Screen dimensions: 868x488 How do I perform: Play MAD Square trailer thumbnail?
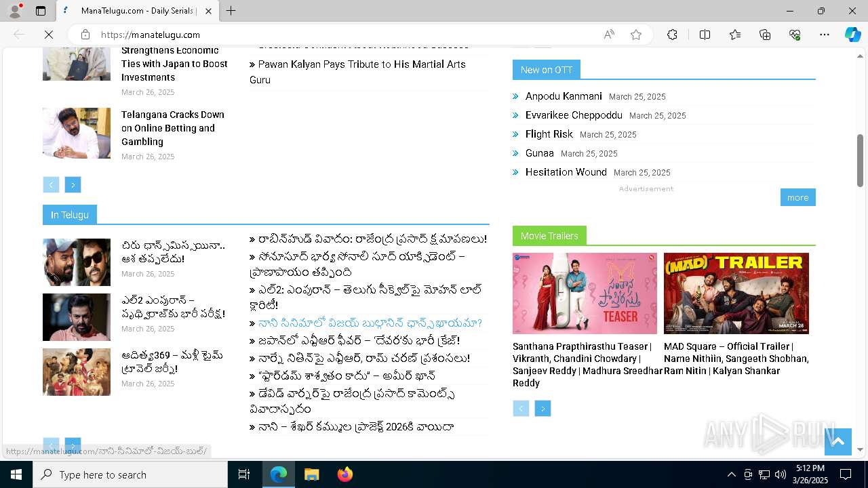[736, 293]
